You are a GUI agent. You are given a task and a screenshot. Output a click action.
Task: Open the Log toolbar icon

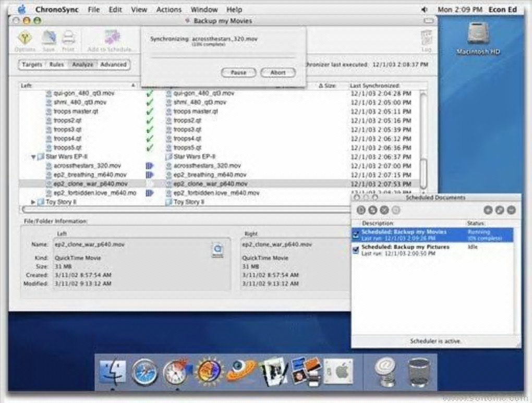pyautogui.click(x=426, y=41)
